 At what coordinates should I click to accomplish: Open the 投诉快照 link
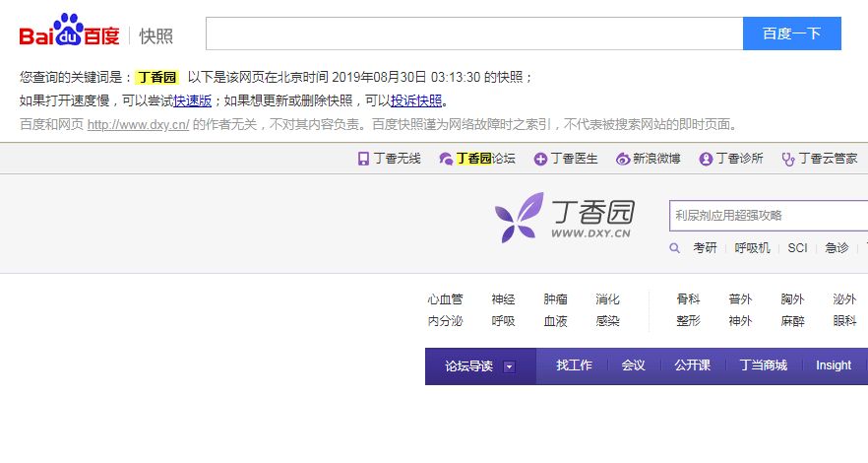(x=415, y=100)
